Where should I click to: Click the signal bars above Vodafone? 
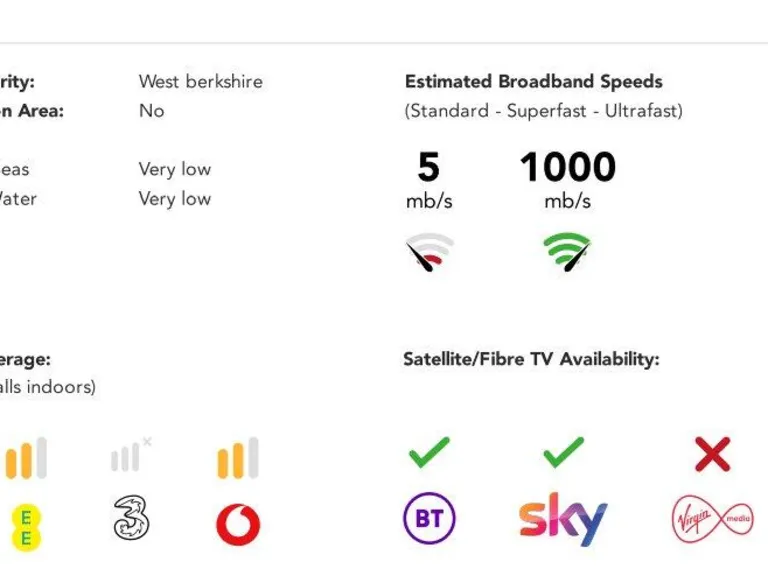click(x=238, y=458)
